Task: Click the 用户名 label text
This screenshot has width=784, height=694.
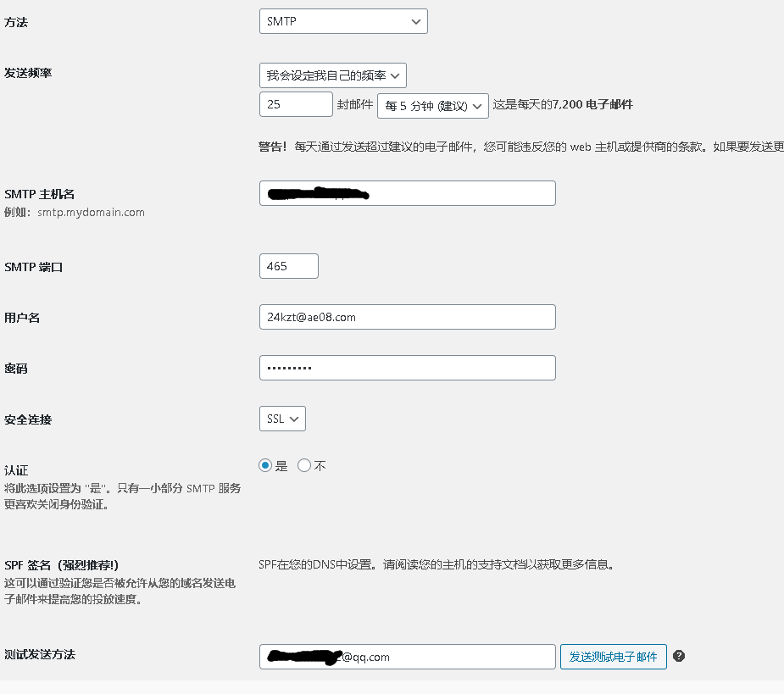Action: click(x=22, y=318)
